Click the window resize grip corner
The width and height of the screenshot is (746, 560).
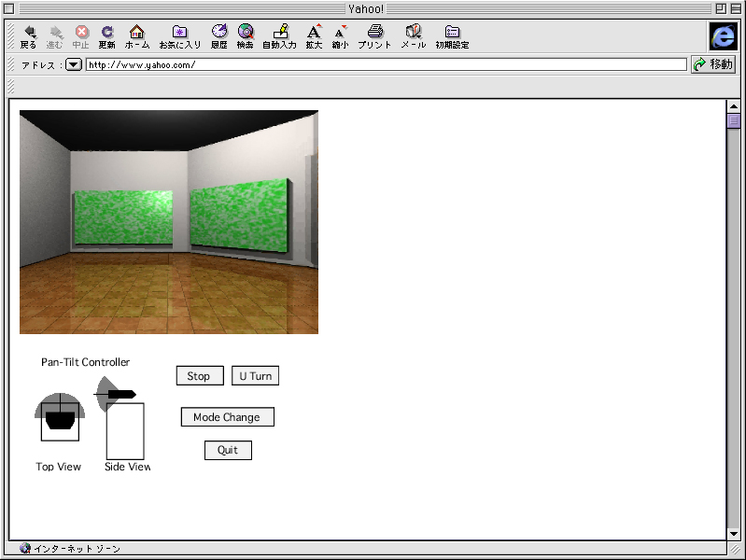735,549
